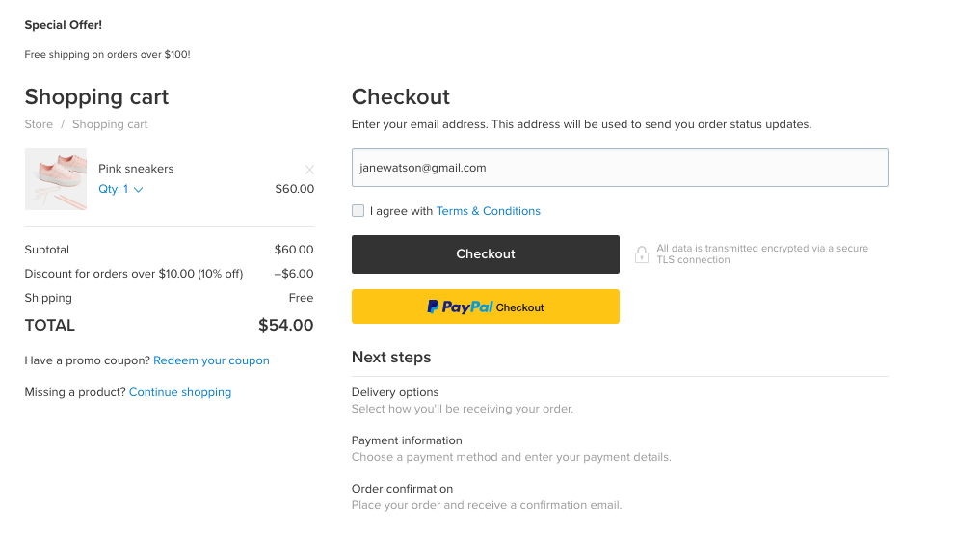Pay with the yellow PayPal Checkout button

click(x=485, y=307)
